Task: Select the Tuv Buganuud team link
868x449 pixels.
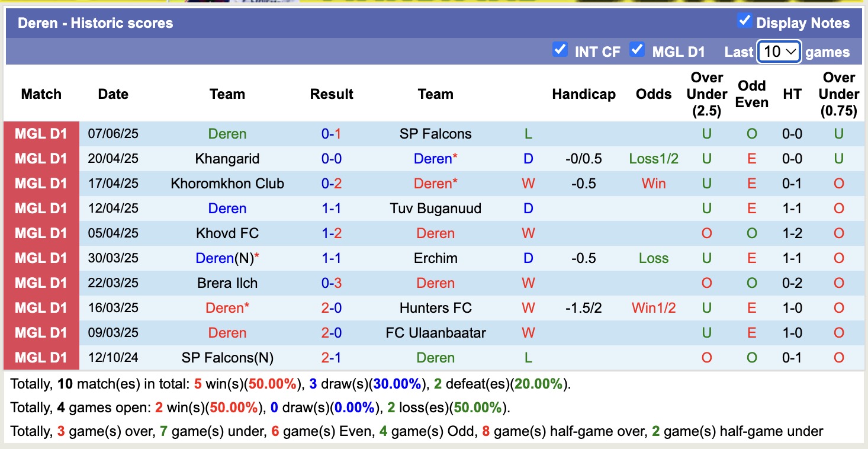Action: [435, 209]
